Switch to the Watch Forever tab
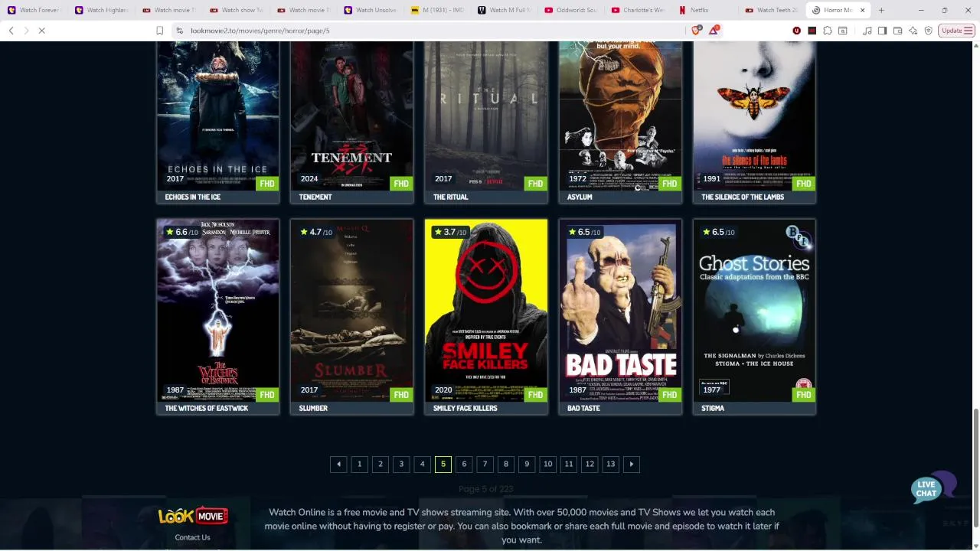Image resolution: width=980 pixels, height=551 pixels. tap(34, 10)
